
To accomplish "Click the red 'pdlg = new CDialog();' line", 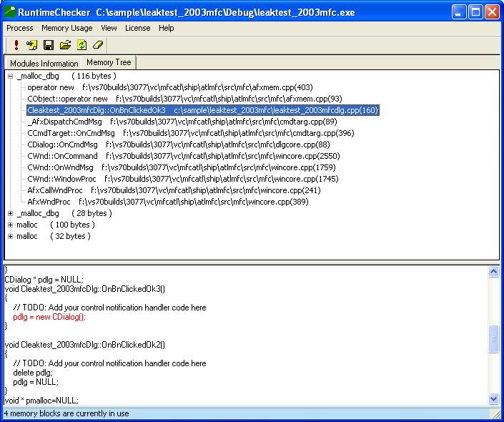I will pos(49,317).
